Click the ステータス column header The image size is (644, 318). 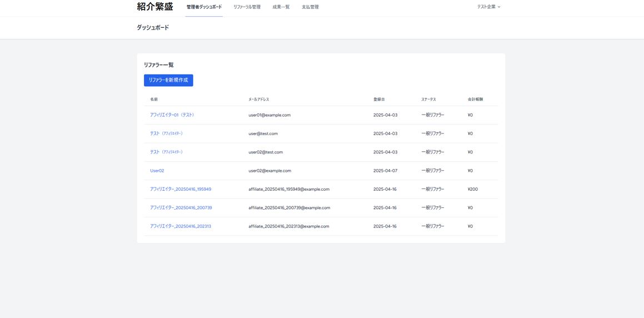pos(428,100)
